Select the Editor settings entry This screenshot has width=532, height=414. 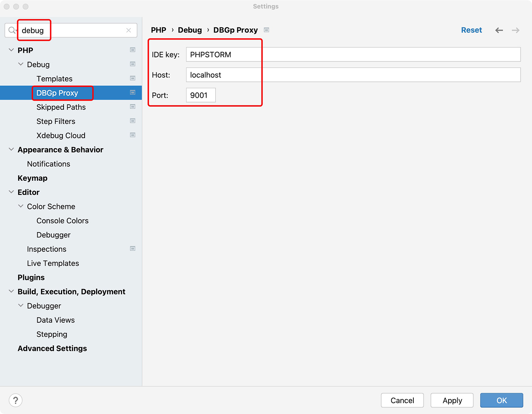[x=28, y=192]
